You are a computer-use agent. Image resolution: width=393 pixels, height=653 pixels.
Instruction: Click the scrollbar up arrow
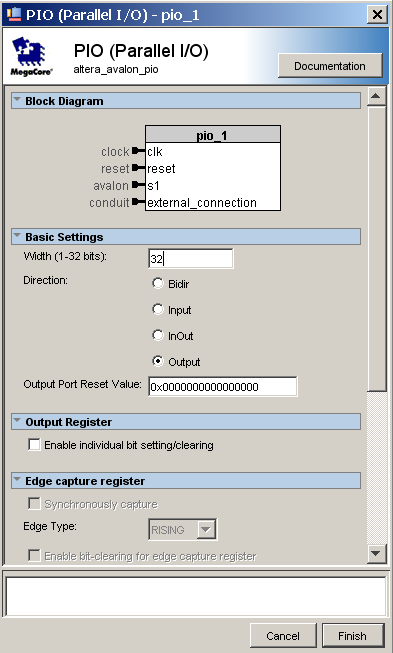click(x=376, y=97)
